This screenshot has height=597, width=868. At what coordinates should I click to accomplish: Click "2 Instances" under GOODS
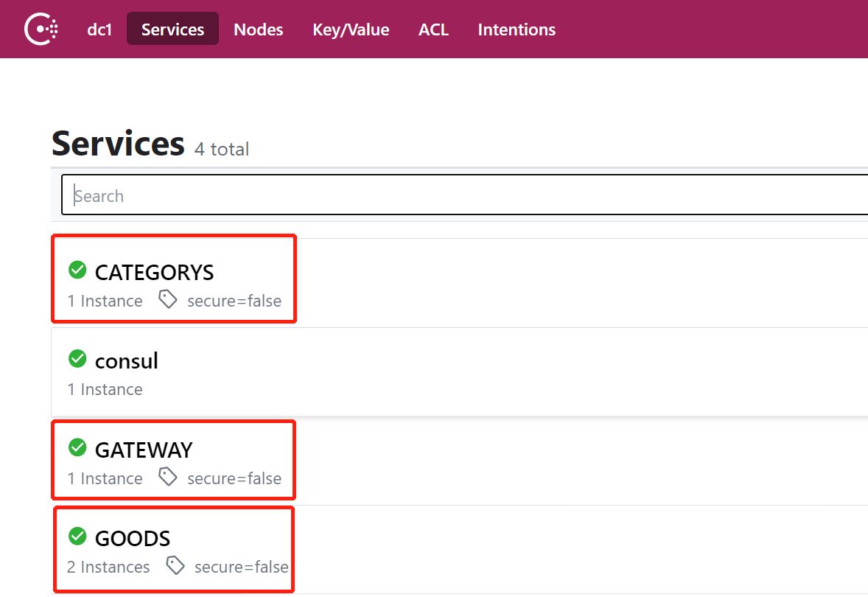click(108, 567)
